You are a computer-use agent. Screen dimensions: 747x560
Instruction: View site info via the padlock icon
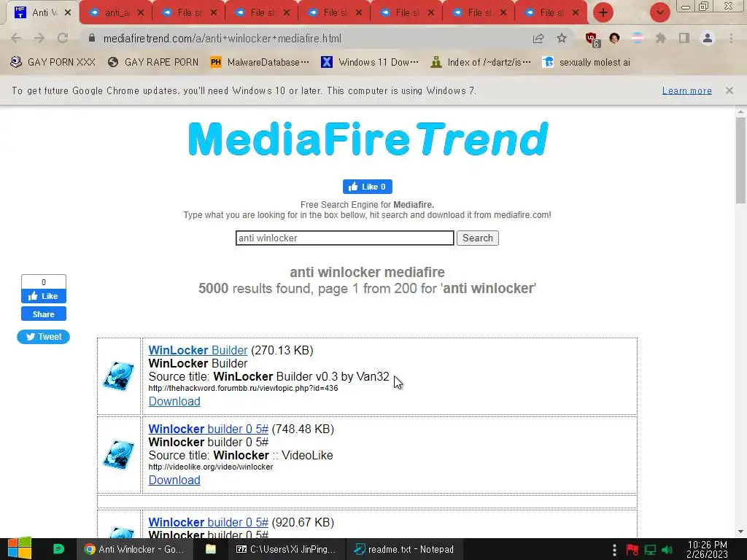point(92,38)
